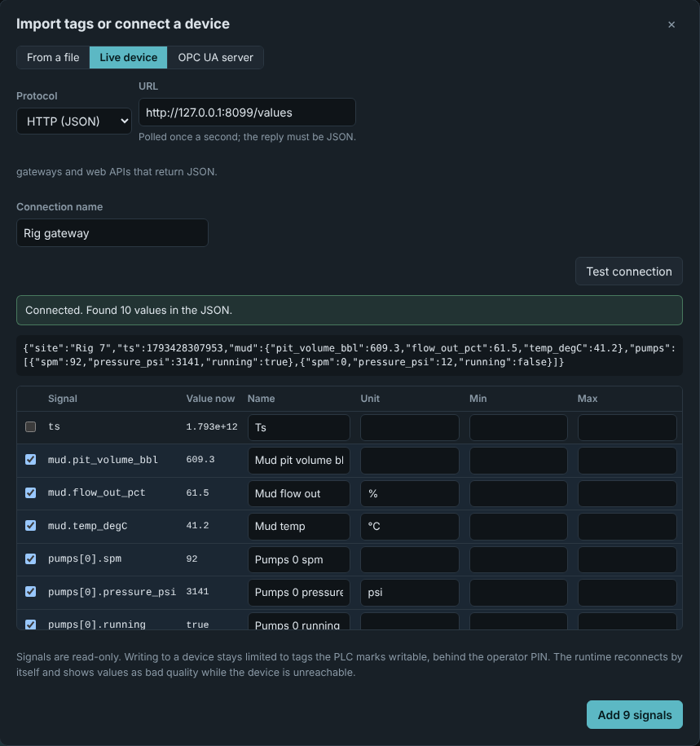Open the OPC UA server tab

point(215,58)
